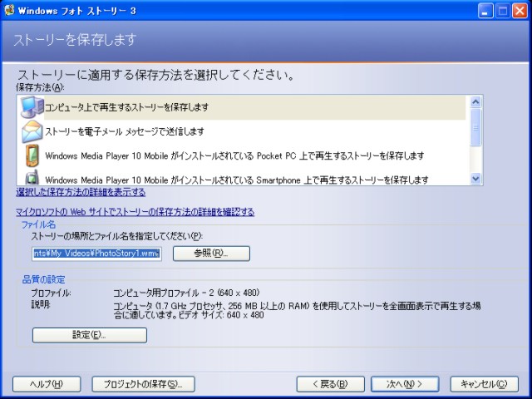Select the Smartphone save method row
Screen dimensions: 532x399
tap(243, 177)
